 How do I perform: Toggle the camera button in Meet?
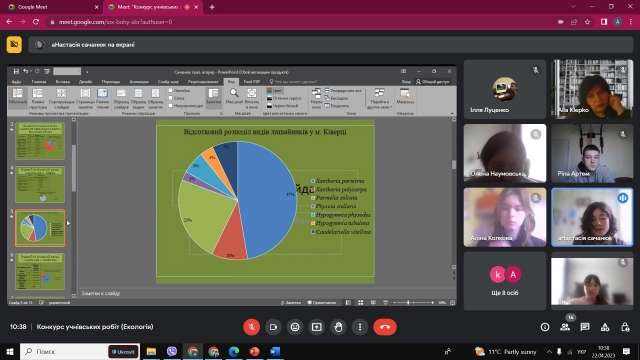(273, 327)
